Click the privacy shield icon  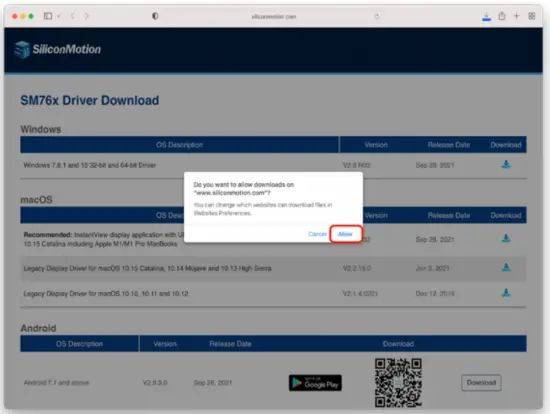click(155, 16)
